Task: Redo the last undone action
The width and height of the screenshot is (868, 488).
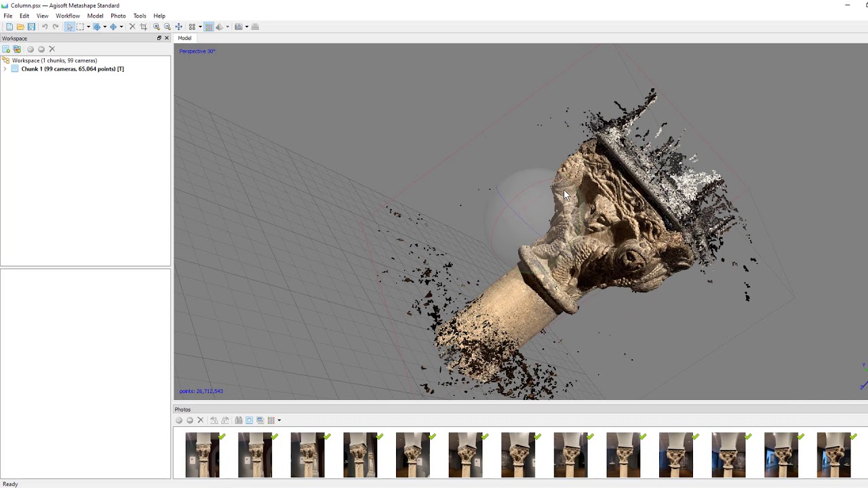Action: tap(56, 27)
